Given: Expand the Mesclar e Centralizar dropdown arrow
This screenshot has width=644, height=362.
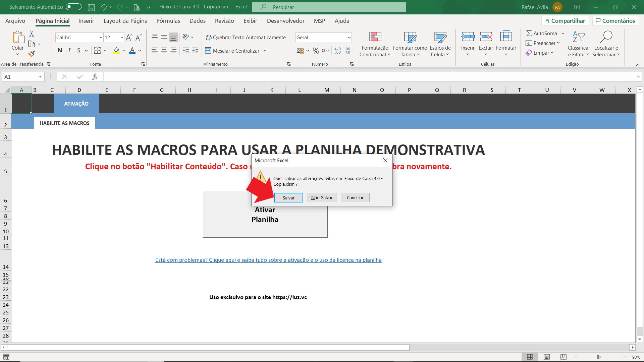Looking at the screenshot, I should [265, 51].
